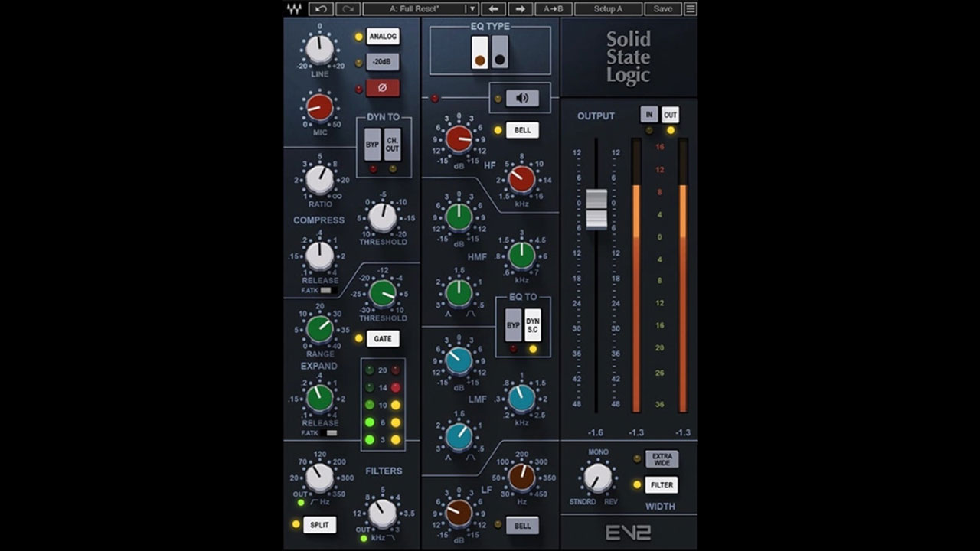Click the Waves logo icon
The image size is (980, 551).
pyautogui.click(x=295, y=9)
